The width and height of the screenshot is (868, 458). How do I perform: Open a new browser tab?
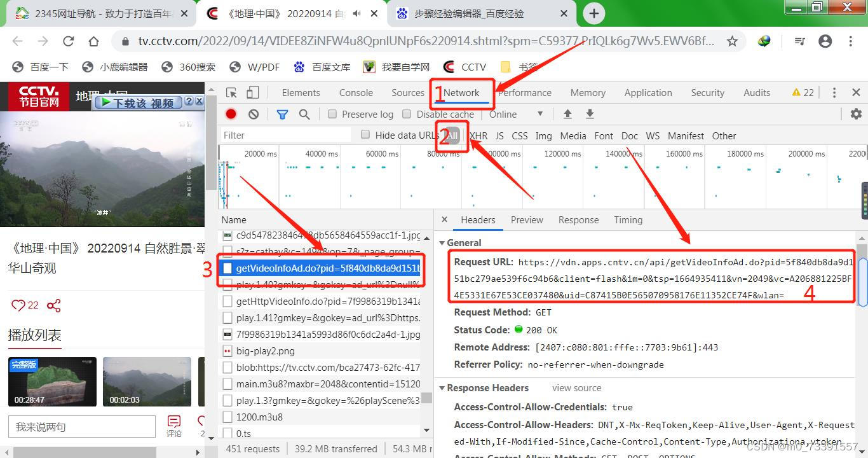tap(594, 13)
